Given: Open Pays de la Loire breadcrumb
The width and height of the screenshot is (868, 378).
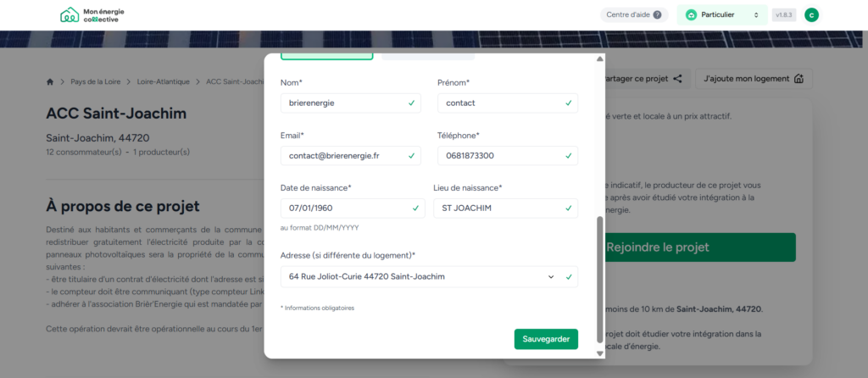Looking at the screenshot, I should (x=96, y=81).
